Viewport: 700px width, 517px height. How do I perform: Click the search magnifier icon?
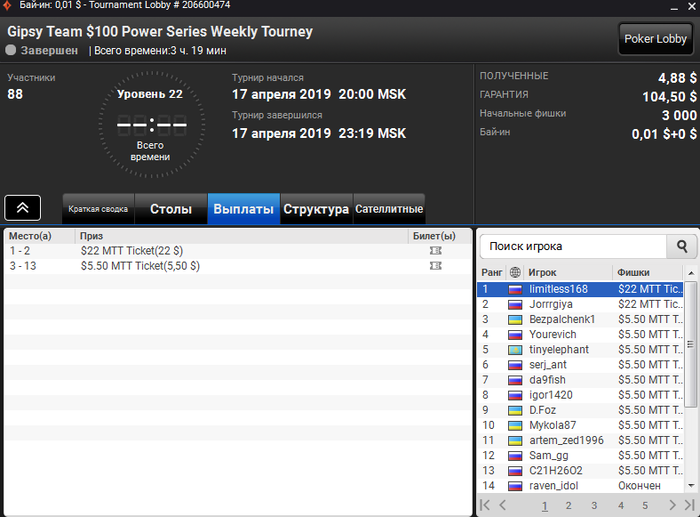click(x=681, y=246)
